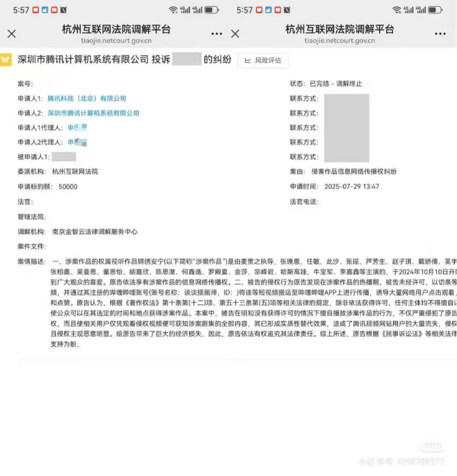Click the mediation agency 南京金智云法律调解服务中心
Screen dimensions: 457x476
(94, 232)
